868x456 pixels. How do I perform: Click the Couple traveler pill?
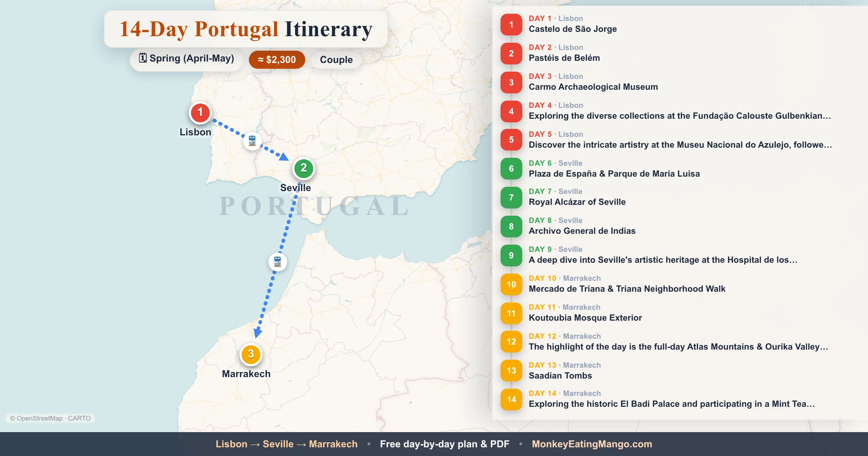pyautogui.click(x=336, y=60)
